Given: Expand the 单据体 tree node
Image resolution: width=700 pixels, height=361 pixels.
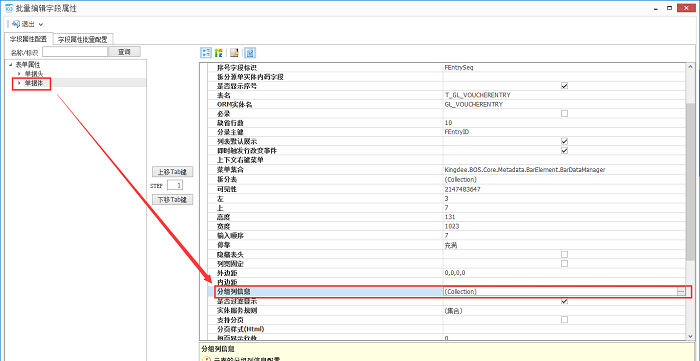Looking at the screenshot, I should (19, 83).
